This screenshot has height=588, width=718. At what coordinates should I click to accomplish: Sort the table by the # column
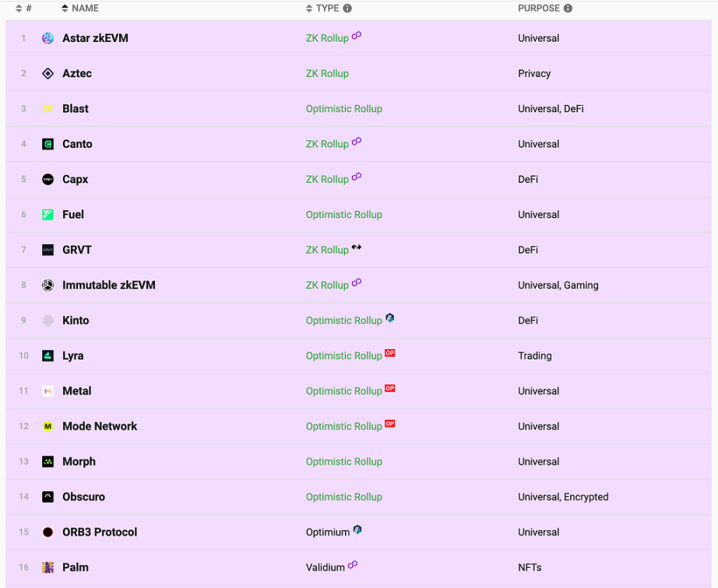pos(23,9)
